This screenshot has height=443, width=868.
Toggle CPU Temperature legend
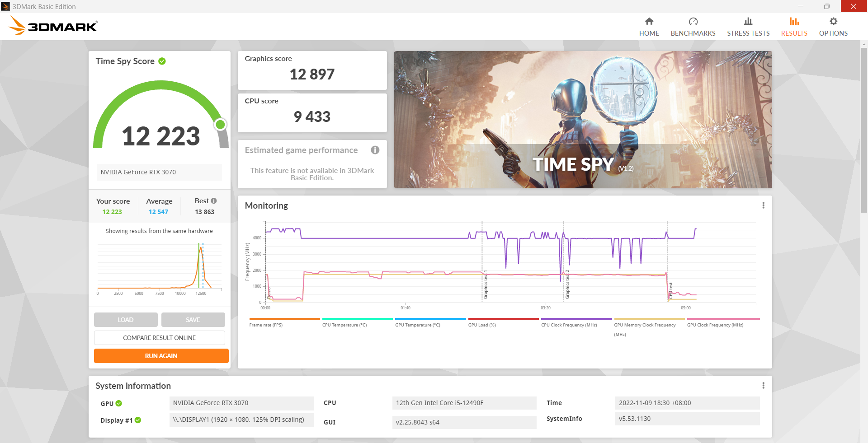[x=357, y=323]
